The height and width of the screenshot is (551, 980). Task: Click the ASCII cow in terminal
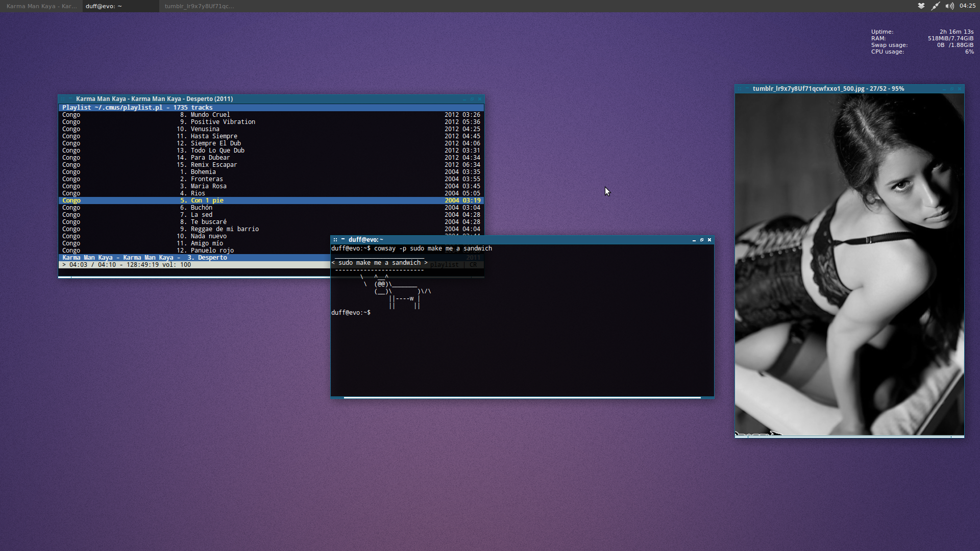tap(396, 291)
